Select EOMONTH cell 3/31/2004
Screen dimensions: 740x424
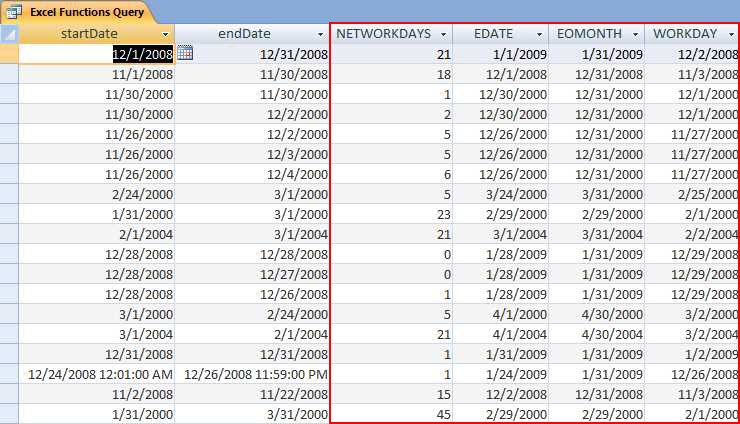coord(597,234)
